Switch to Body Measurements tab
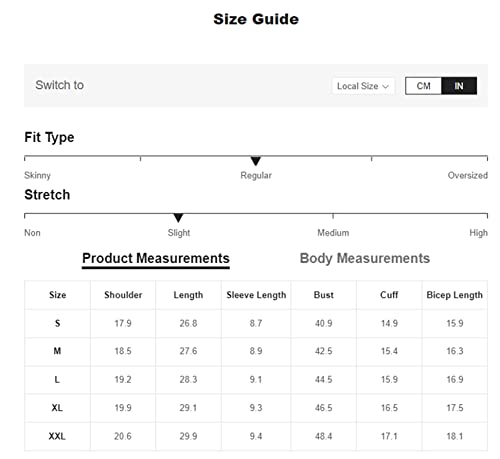Viewport: 500px width, 459px height. [365, 258]
